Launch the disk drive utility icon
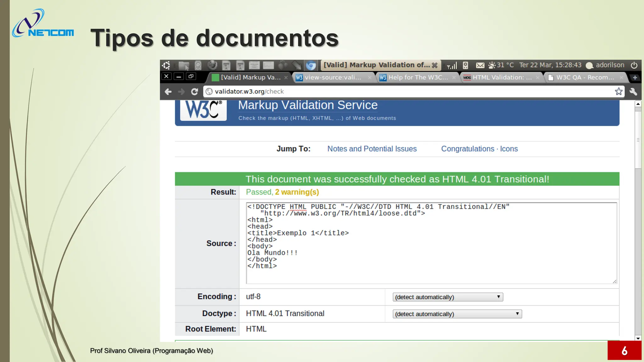 [x=198, y=65]
